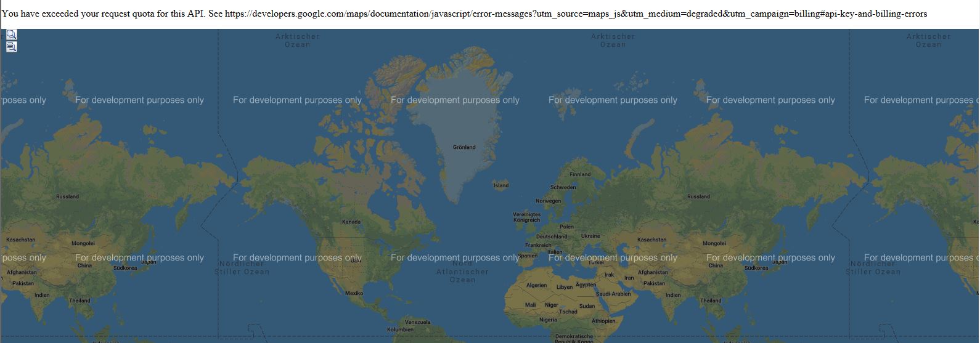Click the Äthiopien country label

point(603,321)
